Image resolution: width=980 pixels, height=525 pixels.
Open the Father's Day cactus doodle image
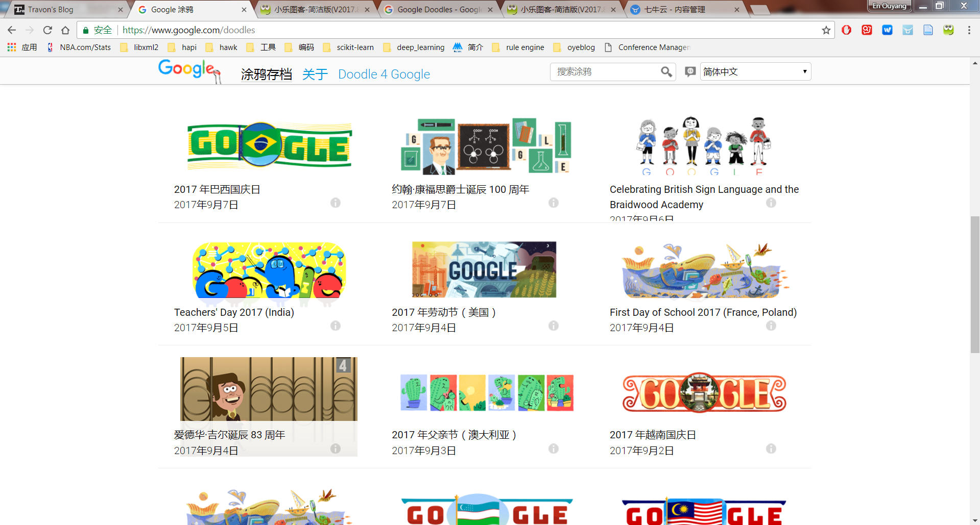487,392
